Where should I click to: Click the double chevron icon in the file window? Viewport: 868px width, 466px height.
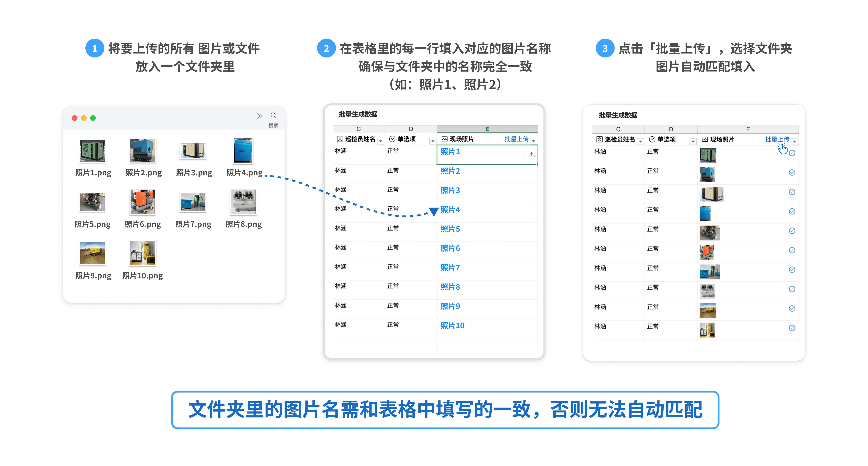(x=259, y=116)
